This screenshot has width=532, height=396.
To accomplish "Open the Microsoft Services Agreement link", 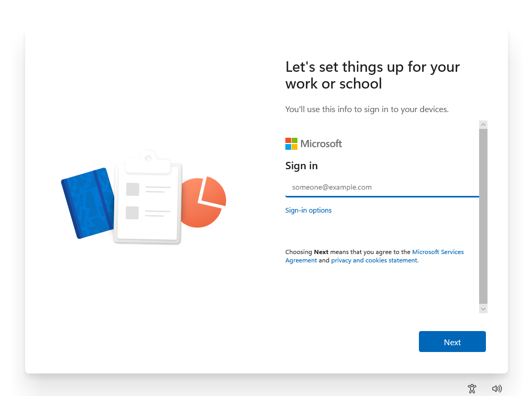I will tap(374, 256).
